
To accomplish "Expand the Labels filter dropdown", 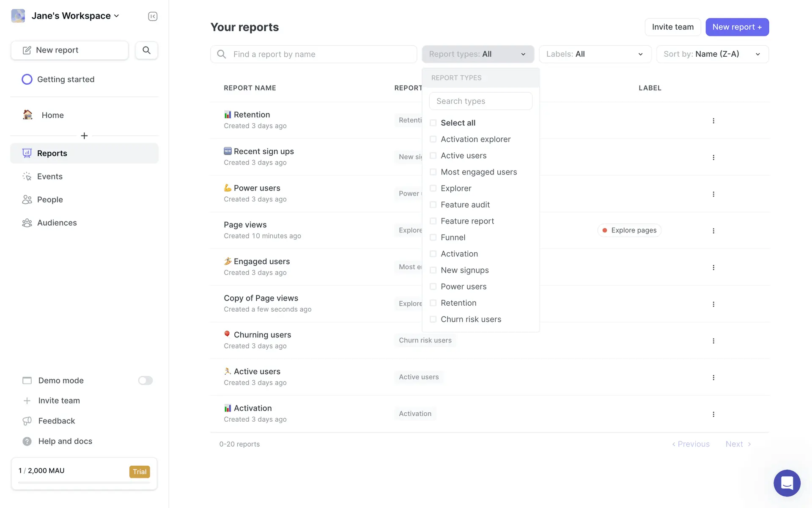I will tap(595, 54).
